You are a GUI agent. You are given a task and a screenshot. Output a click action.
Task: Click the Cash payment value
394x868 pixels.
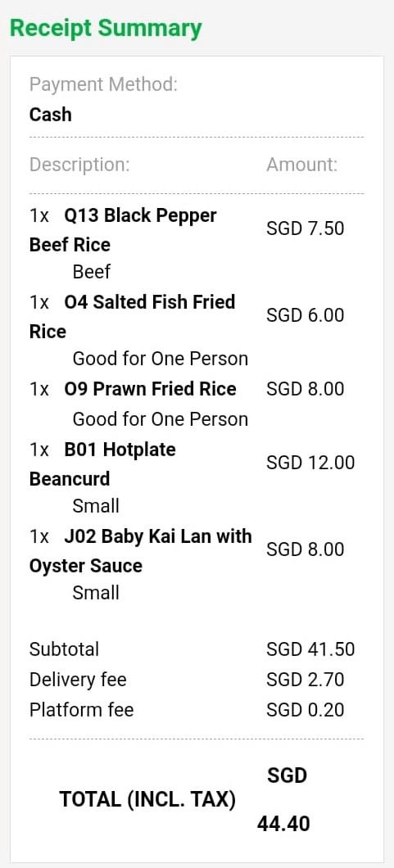pyautogui.click(x=50, y=115)
